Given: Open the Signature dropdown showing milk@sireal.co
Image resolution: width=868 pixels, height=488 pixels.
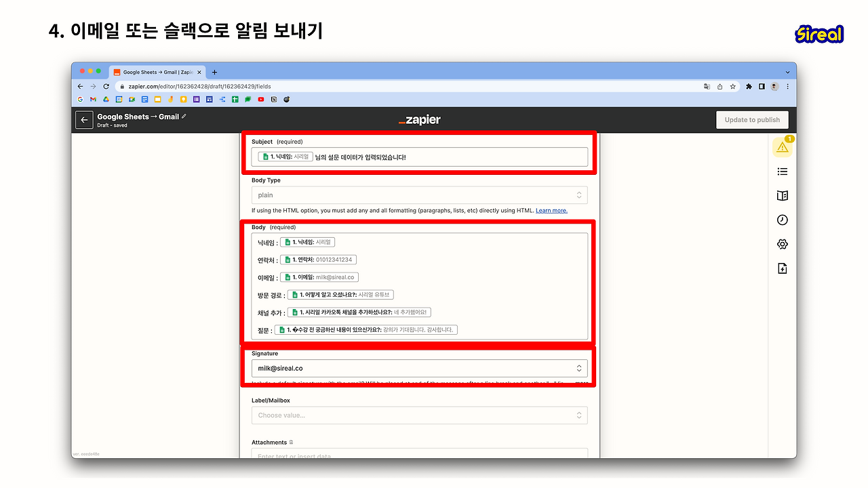Looking at the screenshot, I should [420, 369].
